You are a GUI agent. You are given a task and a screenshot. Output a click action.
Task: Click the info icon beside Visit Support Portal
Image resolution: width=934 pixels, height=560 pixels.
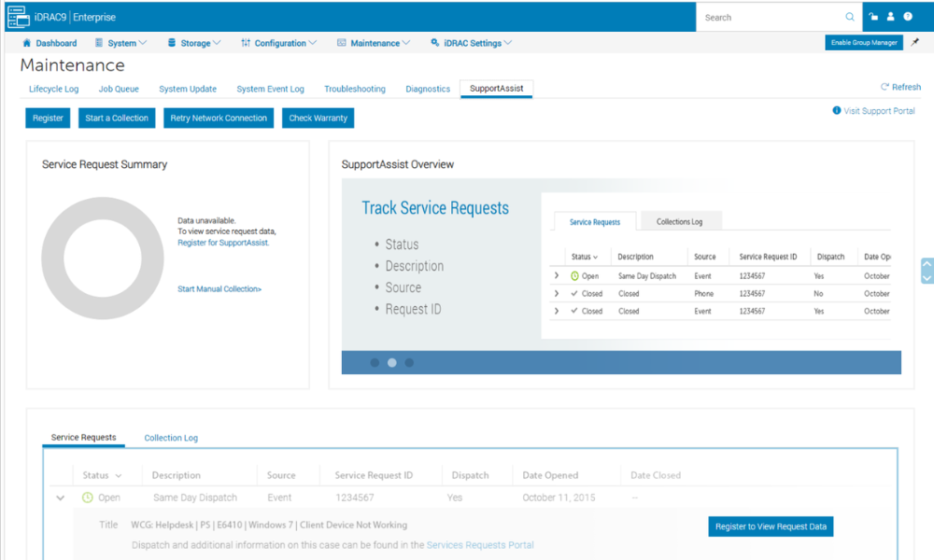836,111
